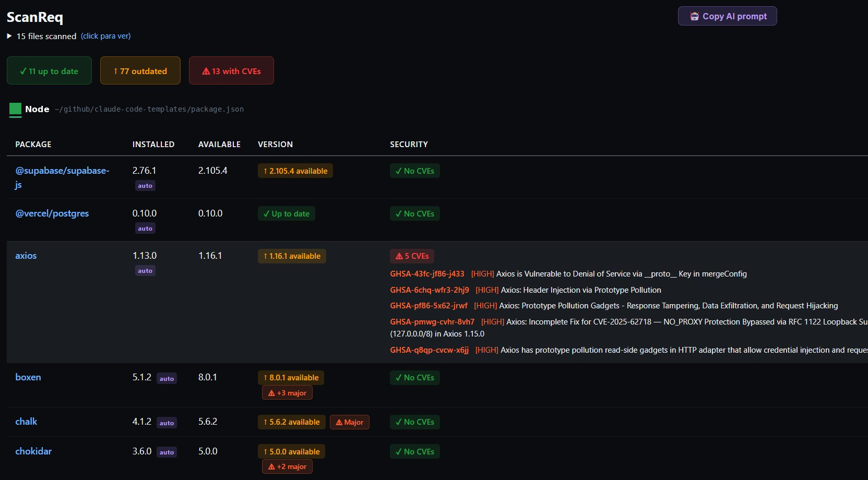Filter by 11 up to date
The image size is (868, 480).
49,71
